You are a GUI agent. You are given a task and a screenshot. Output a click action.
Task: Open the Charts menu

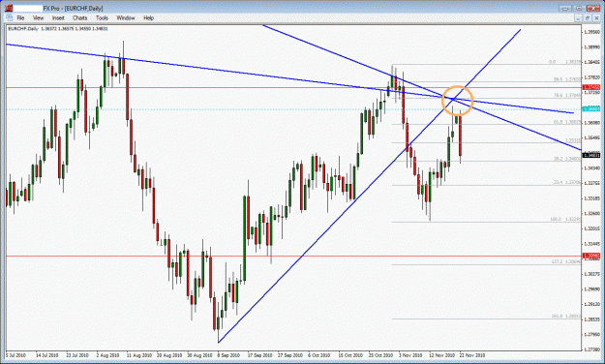(x=80, y=17)
